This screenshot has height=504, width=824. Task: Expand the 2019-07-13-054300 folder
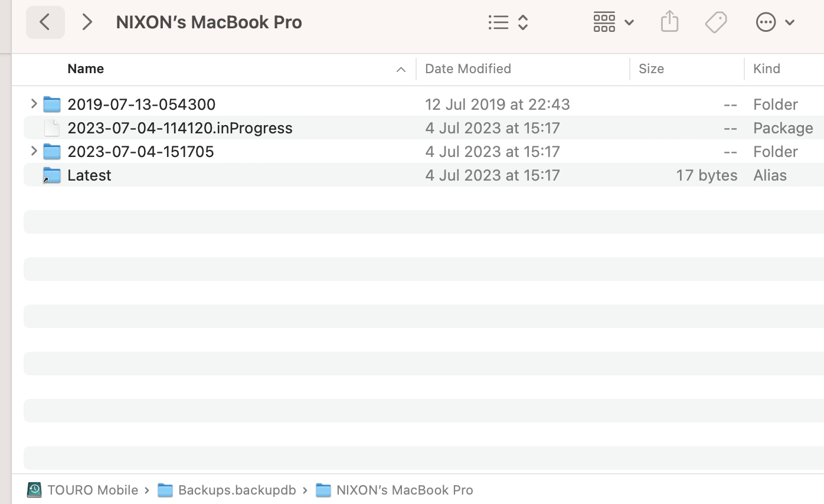coord(34,104)
